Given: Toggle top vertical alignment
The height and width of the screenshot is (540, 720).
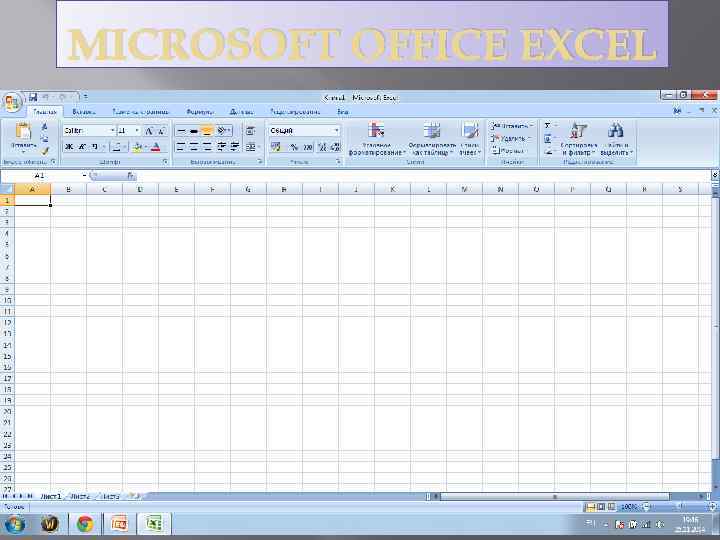Looking at the screenshot, I should (181, 131).
